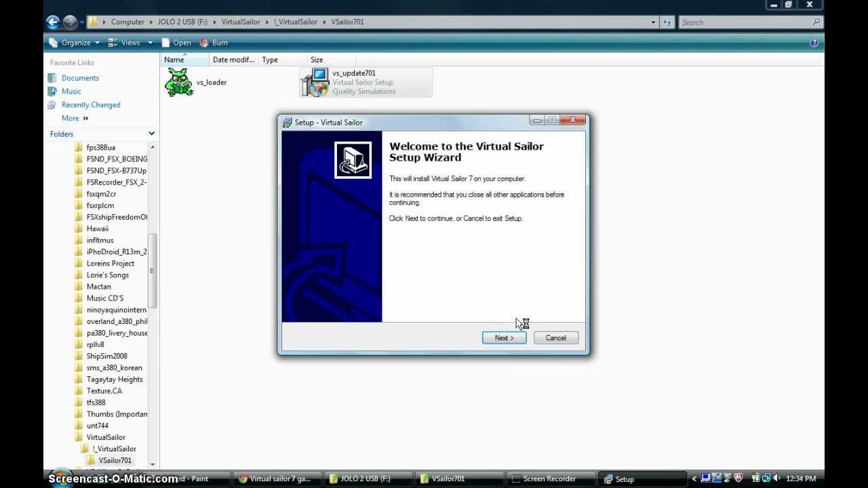Select Texture.CA folder
The image size is (868, 488).
click(x=104, y=390)
